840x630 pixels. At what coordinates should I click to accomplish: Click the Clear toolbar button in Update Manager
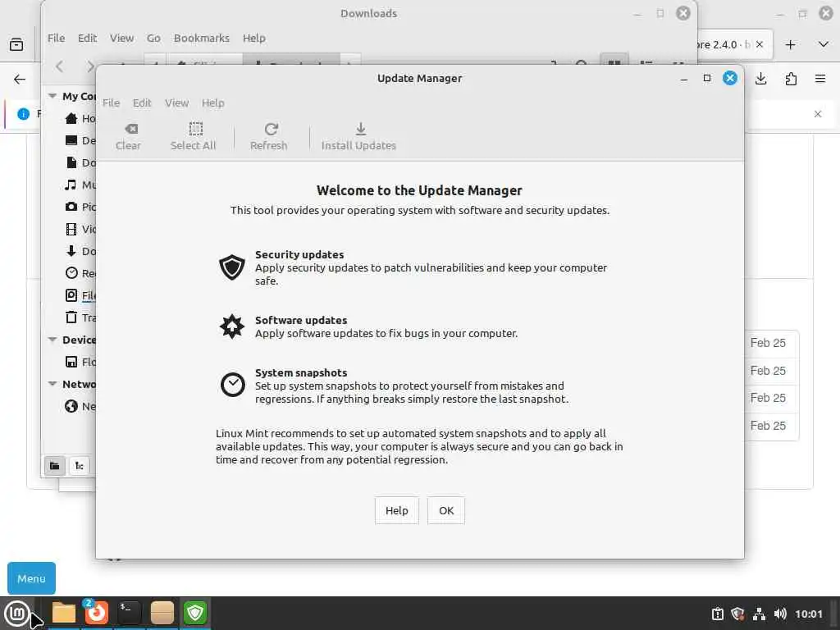coord(128,137)
